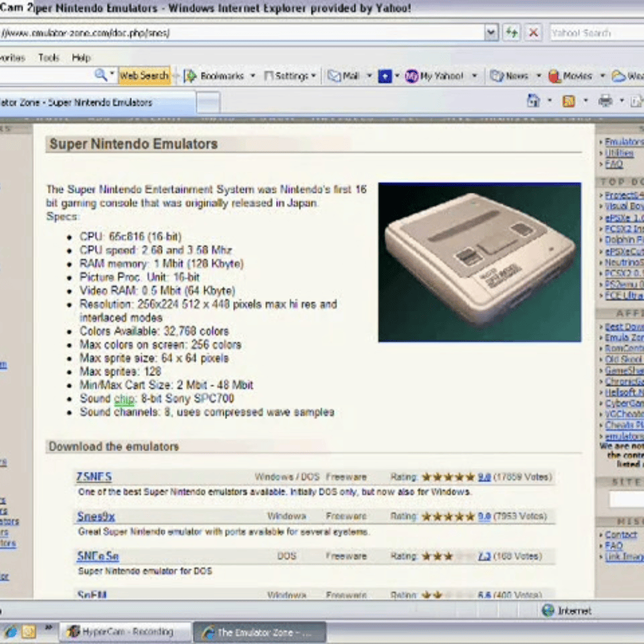Click the 9.0 rating link for ZSNES
Viewport: 644px width, 644px height.
tap(484, 477)
